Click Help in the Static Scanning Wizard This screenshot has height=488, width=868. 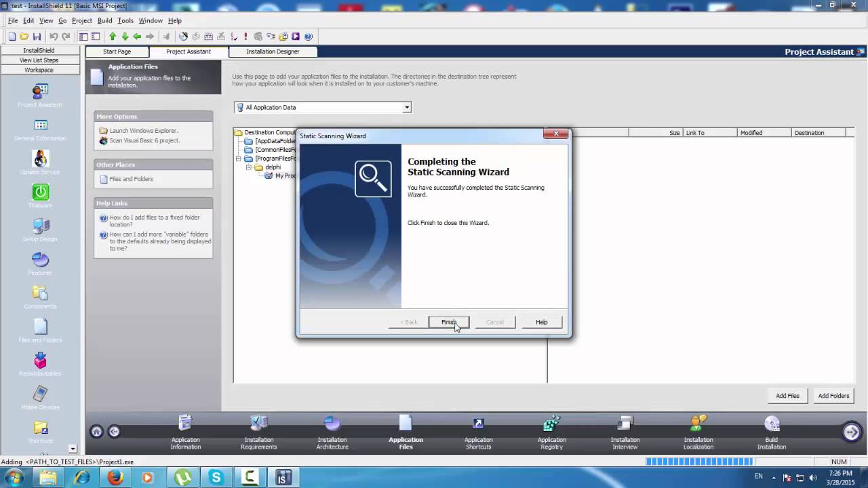[x=541, y=322]
